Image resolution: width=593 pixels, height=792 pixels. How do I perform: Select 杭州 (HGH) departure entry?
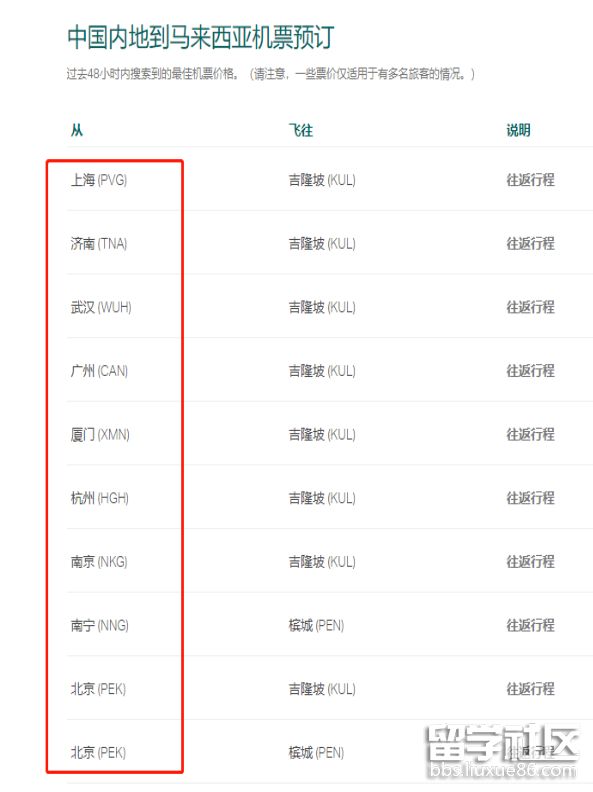pos(100,498)
